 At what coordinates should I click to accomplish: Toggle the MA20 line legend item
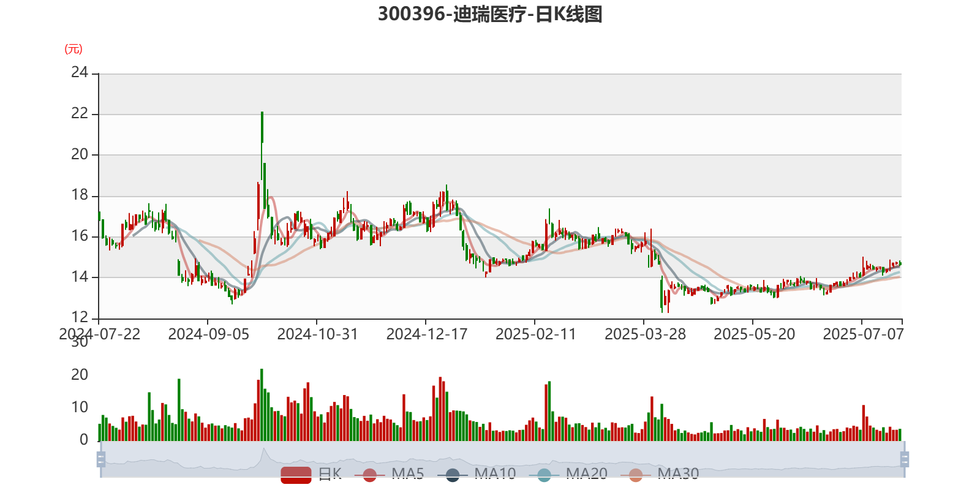point(568,474)
